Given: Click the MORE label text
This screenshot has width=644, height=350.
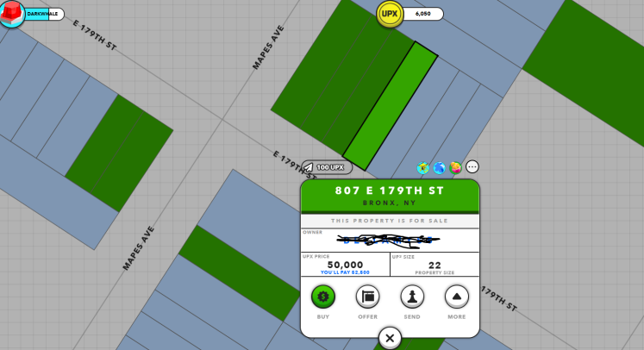Looking at the screenshot, I should click(x=457, y=316).
